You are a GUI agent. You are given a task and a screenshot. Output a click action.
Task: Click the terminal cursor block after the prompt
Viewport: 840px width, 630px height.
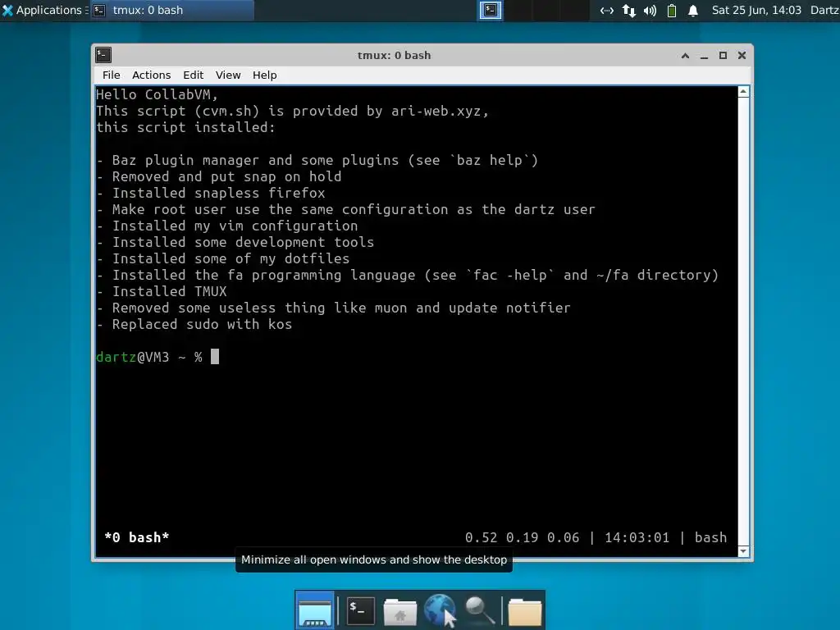coord(215,357)
